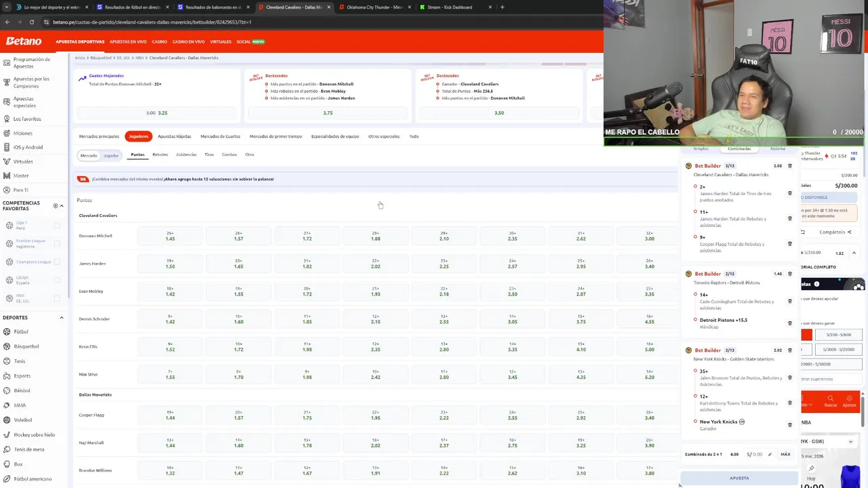Select the Voleibol sport icon
This screenshot has width=868, height=488.
(x=7, y=420)
